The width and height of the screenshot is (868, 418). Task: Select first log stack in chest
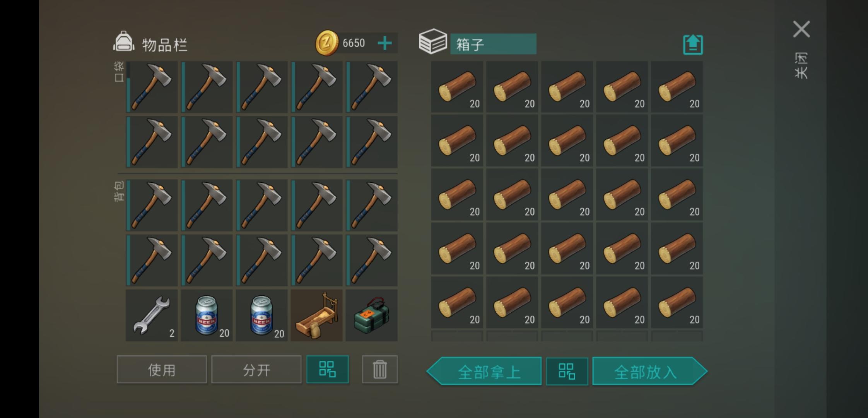(x=457, y=87)
